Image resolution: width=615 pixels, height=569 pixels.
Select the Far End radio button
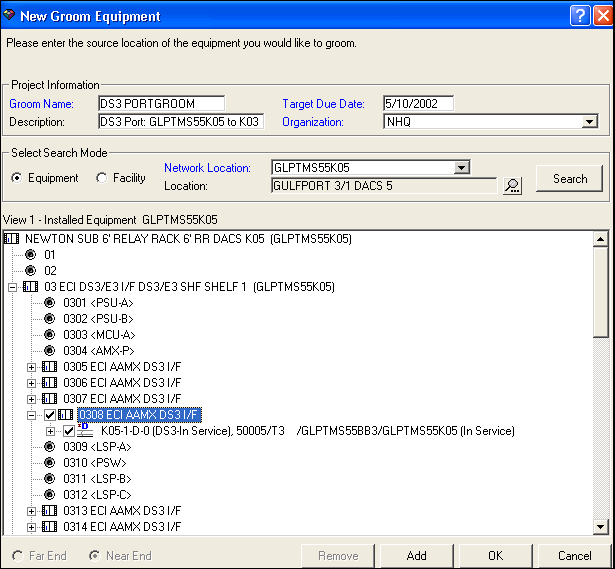[x=17, y=556]
